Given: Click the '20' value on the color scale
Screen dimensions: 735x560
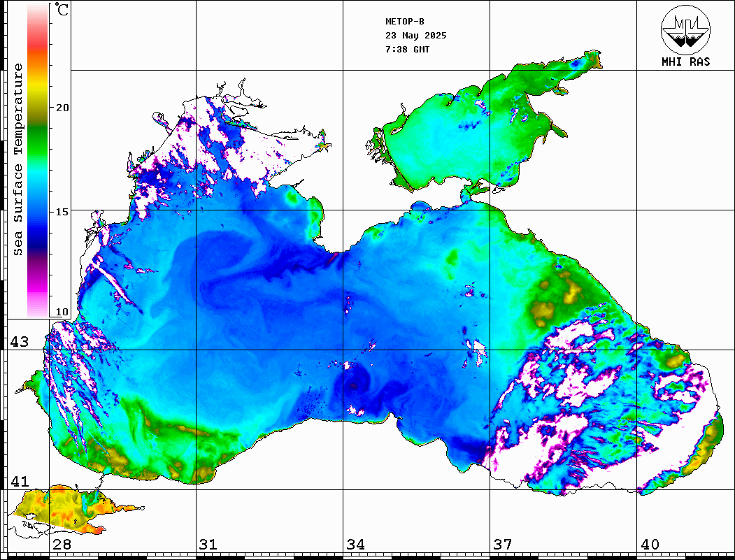Looking at the screenshot, I should coord(62,108).
